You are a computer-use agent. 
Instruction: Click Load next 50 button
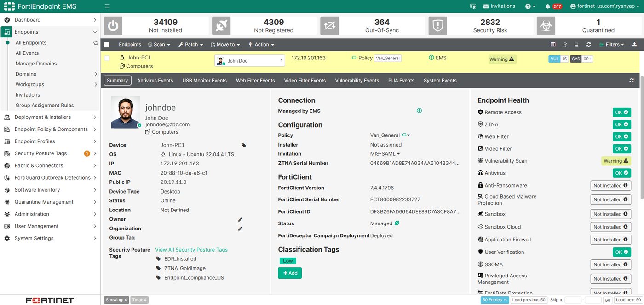[x=628, y=300]
